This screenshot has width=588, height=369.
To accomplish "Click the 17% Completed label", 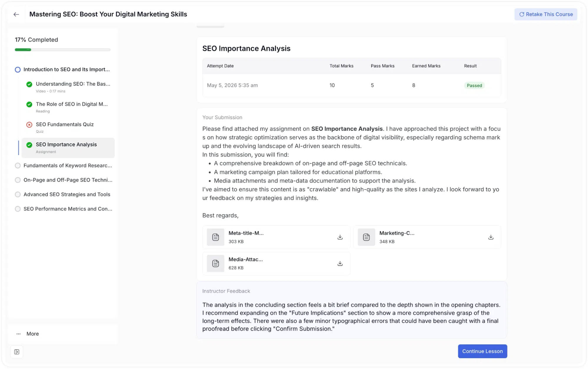I will pyautogui.click(x=36, y=40).
